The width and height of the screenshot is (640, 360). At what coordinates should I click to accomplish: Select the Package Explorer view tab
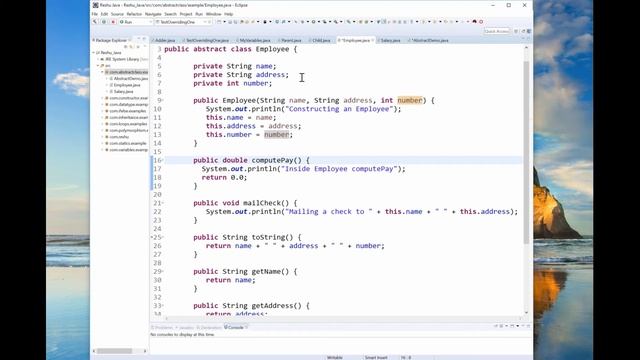coord(111,40)
